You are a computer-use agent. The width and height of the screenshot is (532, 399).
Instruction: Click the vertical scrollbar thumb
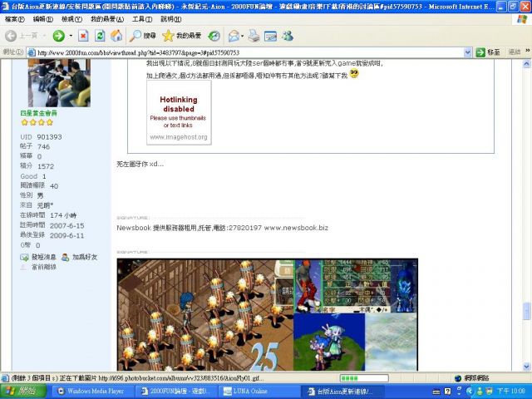pos(526,311)
